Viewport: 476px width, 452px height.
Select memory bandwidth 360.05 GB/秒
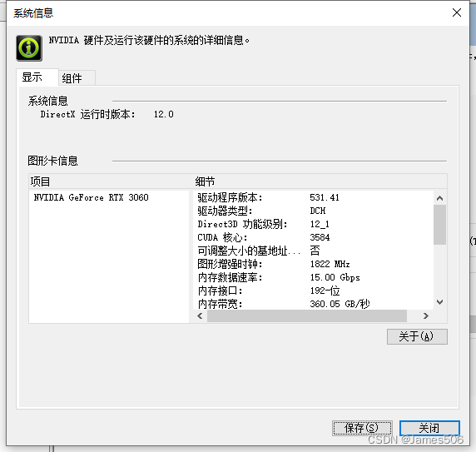pyautogui.click(x=340, y=304)
